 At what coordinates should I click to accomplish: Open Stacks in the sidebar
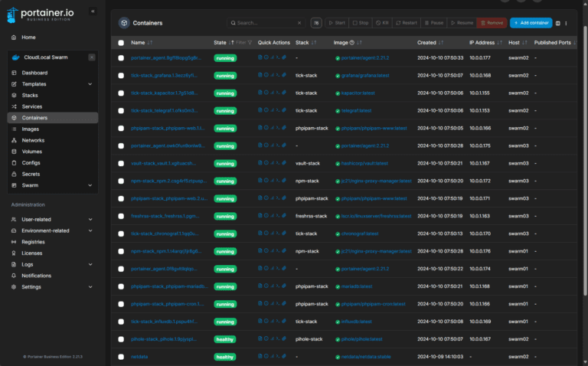coord(30,95)
